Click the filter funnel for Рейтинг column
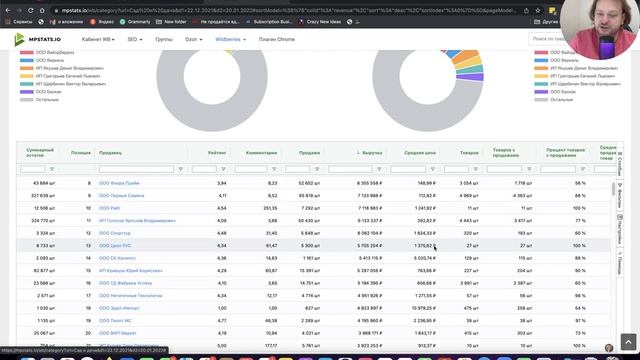 (x=223, y=169)
